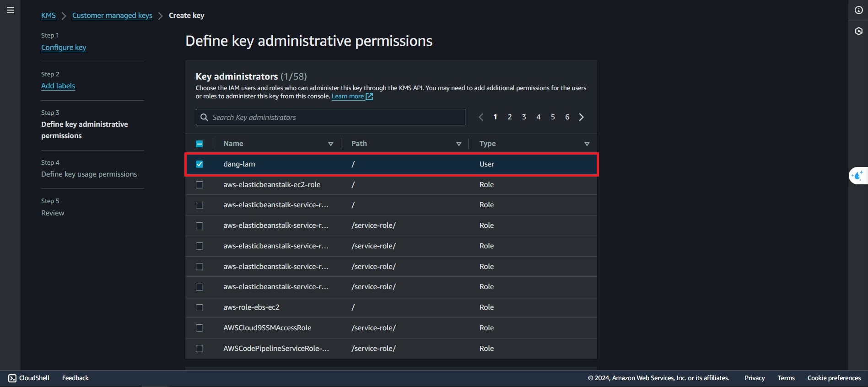868x387 pixels.
Task: Open the Add labels step link
Action: [x=58, y=86]
